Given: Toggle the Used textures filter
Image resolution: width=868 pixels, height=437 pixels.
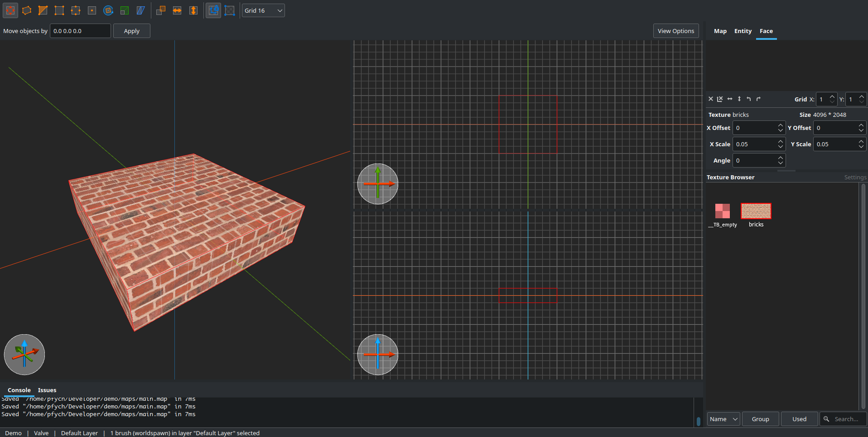Looking at the screenshot, I should pyautogui.click(x=799, y=419).
